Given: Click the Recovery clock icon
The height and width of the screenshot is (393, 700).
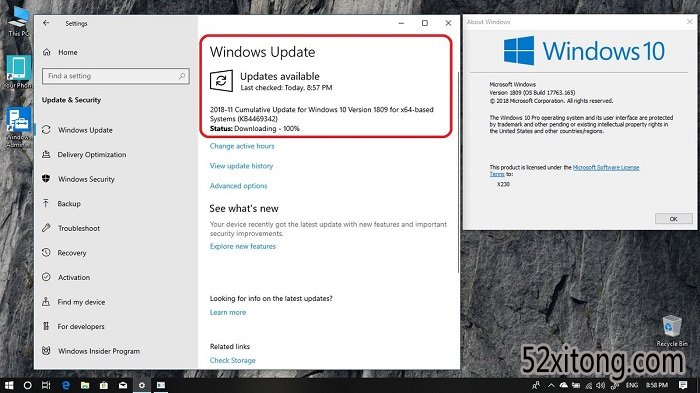Looking at the screenshot, I should (46, 252).
